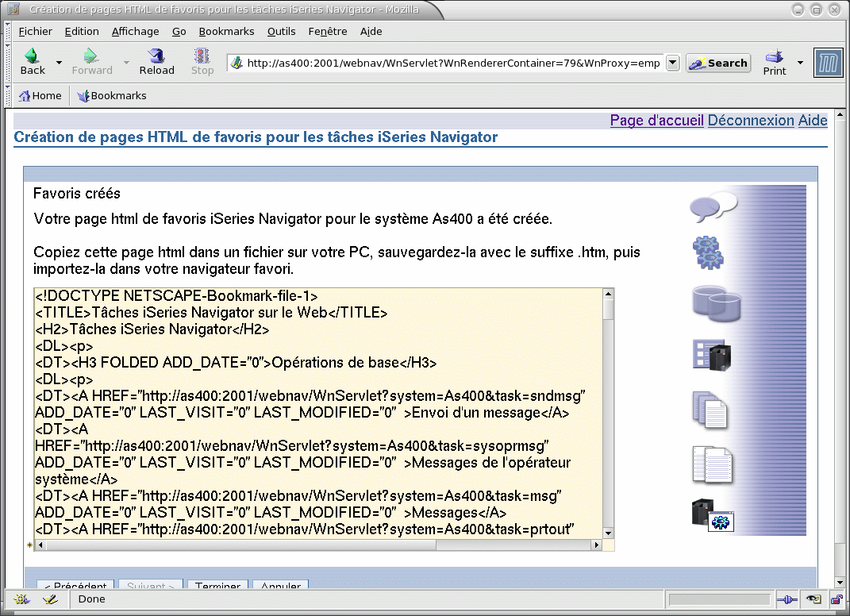
Task: Open the Print options dropdown arrow
Action: 800,63
